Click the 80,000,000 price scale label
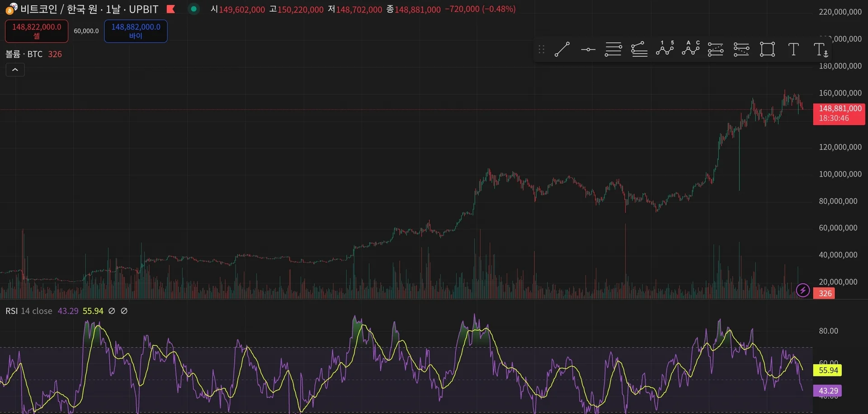The image size is (868, 414). [x=838, y=201]
